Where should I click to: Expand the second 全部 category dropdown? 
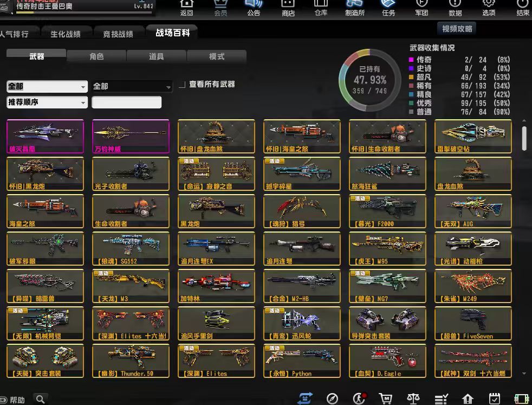132,87
